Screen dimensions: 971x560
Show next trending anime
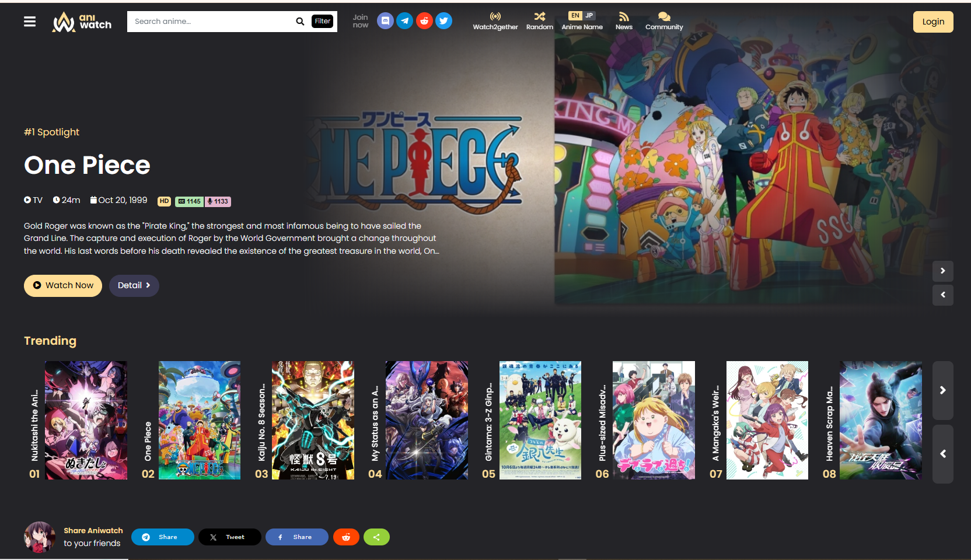(943, 390)
